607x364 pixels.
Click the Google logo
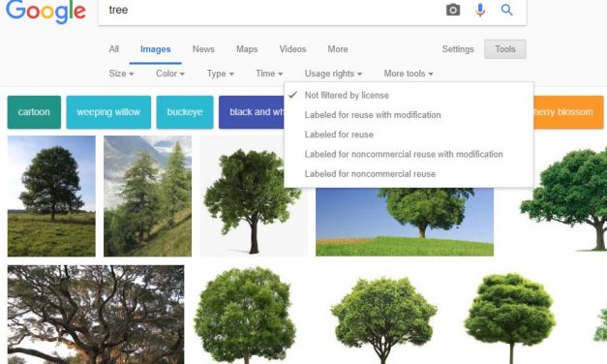coord(46,12)
